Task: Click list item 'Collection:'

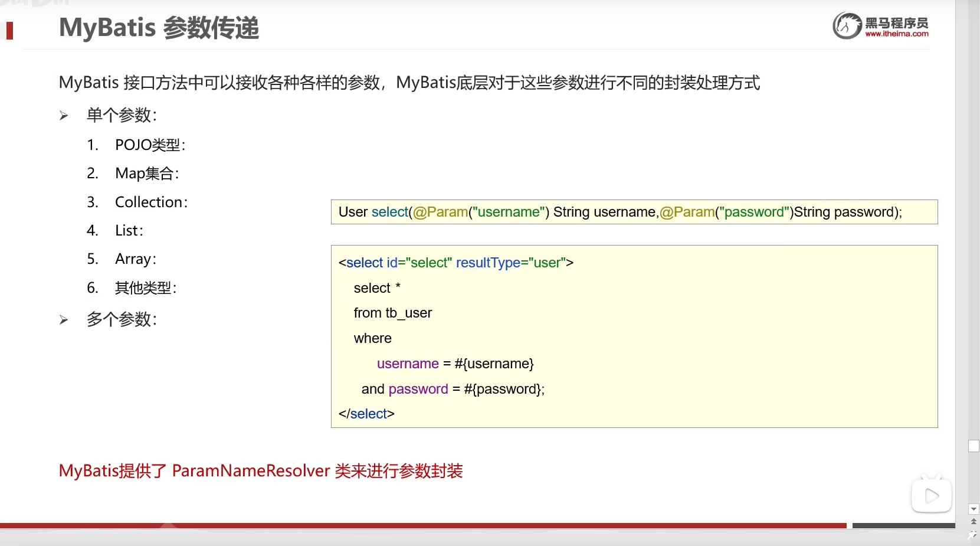Action: 152,202
